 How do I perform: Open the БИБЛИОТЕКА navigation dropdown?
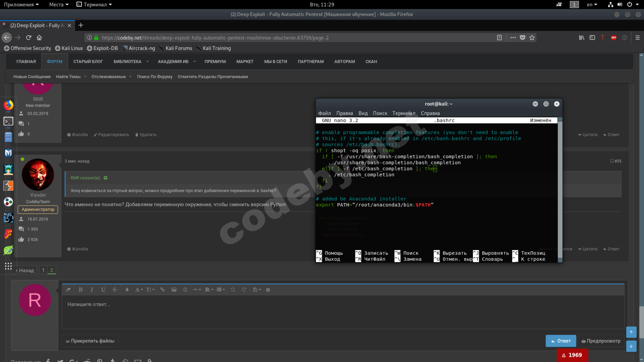point(131,62)
